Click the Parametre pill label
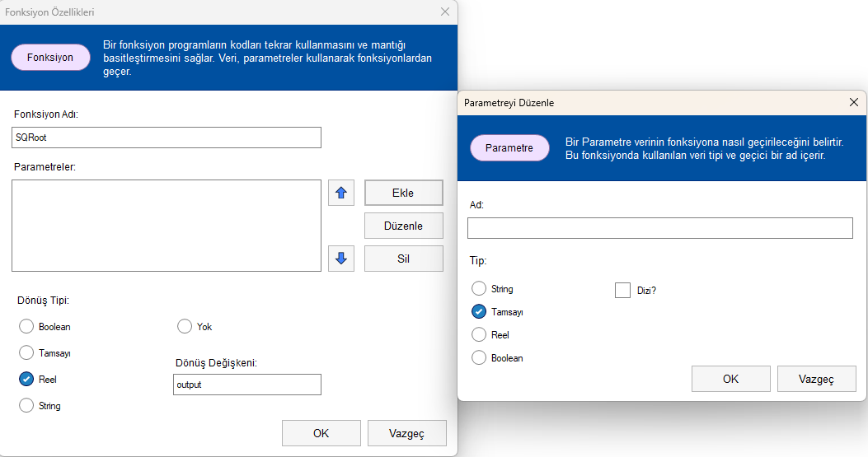Image resolution: width=868 pixels, height=457 pixels. pos(509,147)
